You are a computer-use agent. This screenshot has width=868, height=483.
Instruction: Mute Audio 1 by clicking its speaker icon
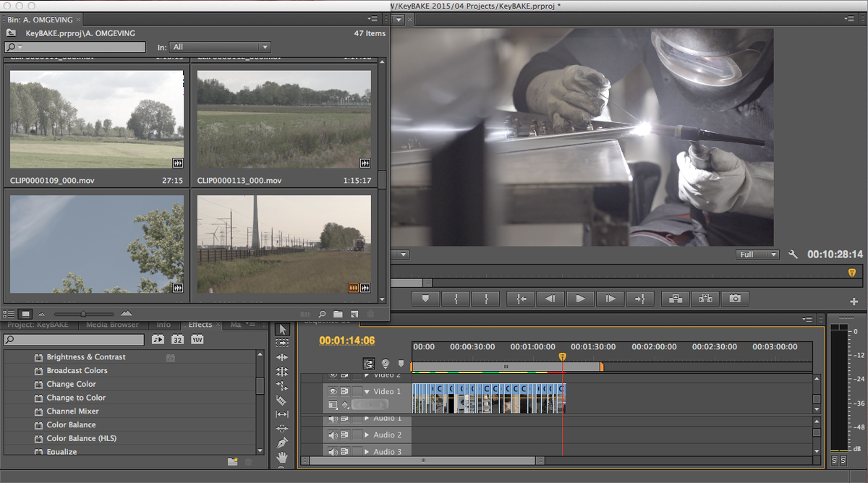(333, 419)
